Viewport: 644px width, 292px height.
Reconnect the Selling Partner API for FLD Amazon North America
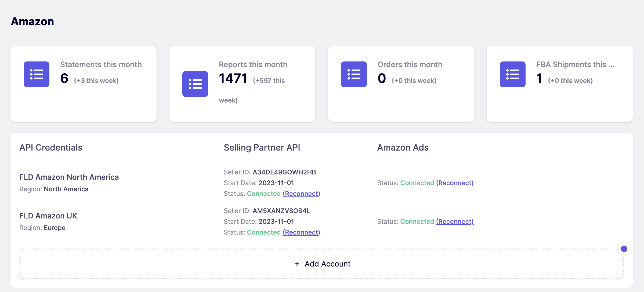click(x=301, y=194)
